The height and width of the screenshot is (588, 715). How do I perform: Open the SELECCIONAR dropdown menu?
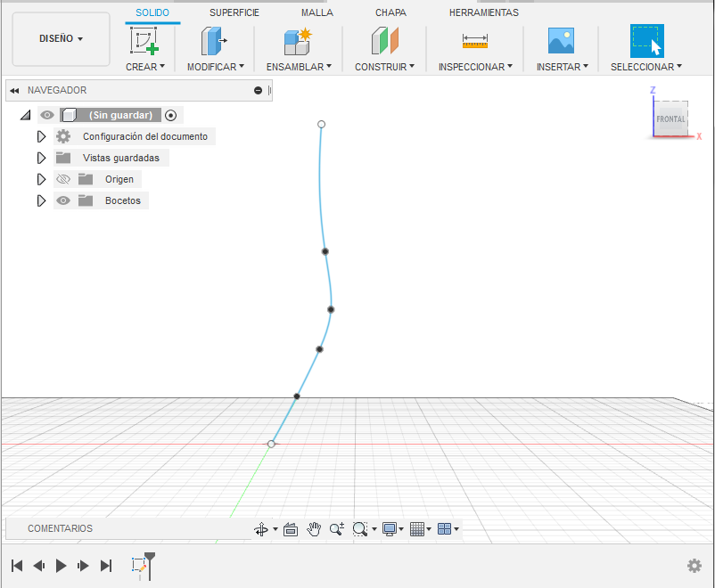646,67
